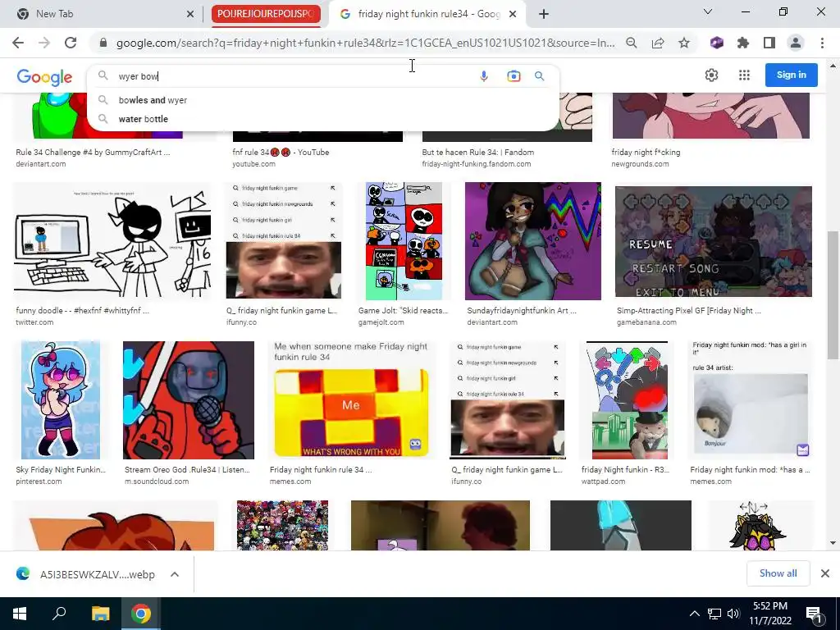Open File Explorer from taskbar
This screenshot has width=840, height=630.
coord(100,614)
